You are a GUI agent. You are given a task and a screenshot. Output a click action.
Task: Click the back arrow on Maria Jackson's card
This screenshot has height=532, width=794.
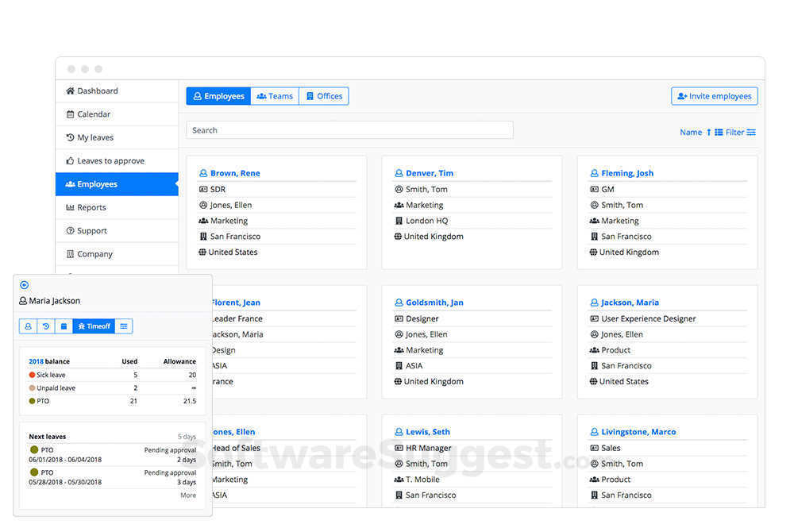coord(24,284)
